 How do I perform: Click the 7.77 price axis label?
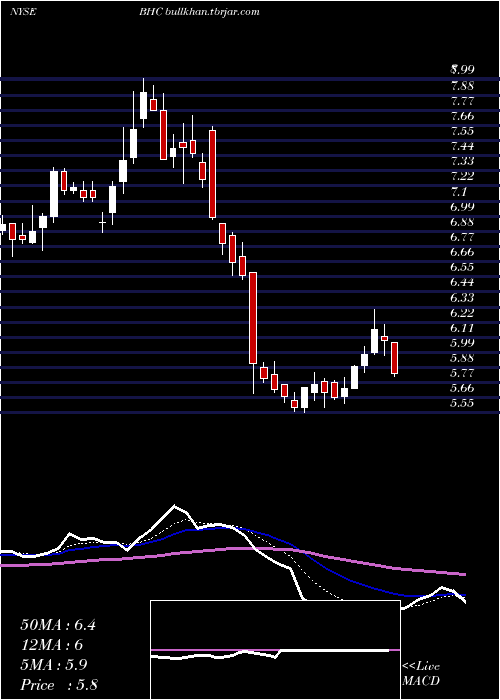462,100
